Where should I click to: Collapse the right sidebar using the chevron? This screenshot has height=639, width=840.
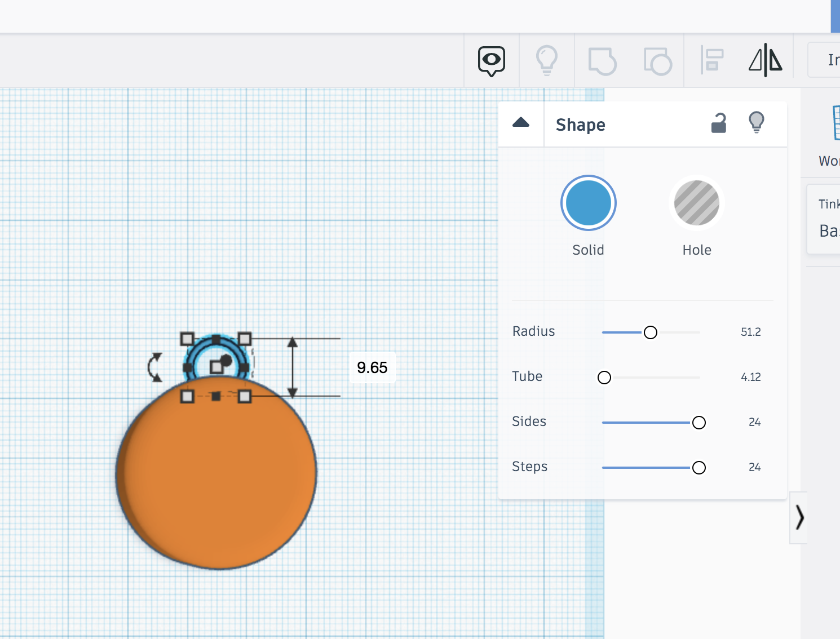[x=799, y=517]
